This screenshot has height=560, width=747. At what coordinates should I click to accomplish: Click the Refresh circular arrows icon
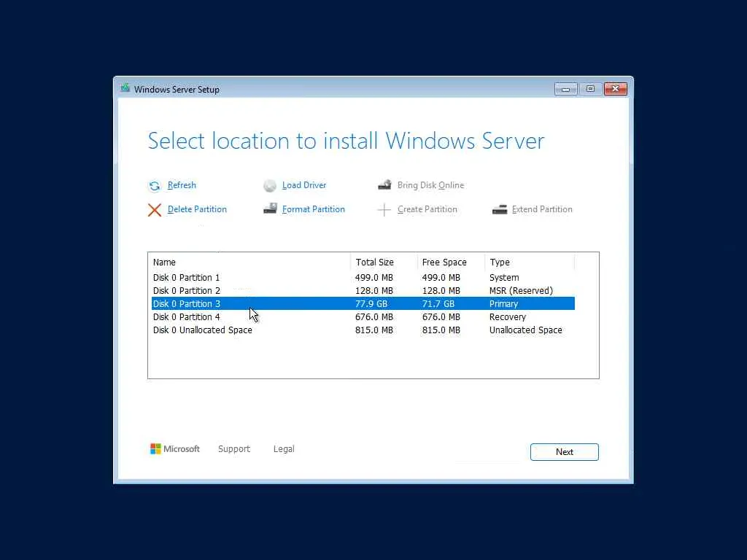pos(155,186)
